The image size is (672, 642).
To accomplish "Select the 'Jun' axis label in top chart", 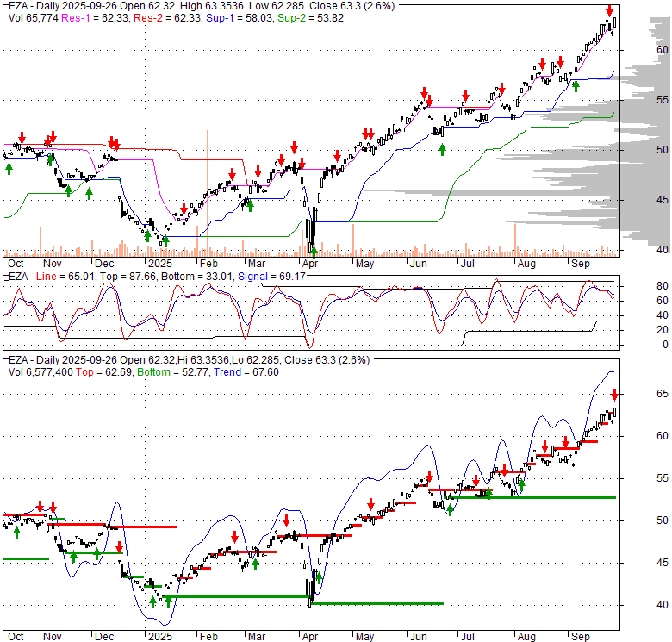I will (419, 264).
